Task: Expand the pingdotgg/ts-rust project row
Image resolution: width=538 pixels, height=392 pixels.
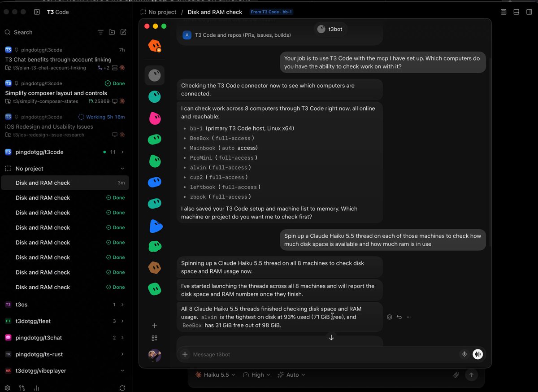Action: 65,354
